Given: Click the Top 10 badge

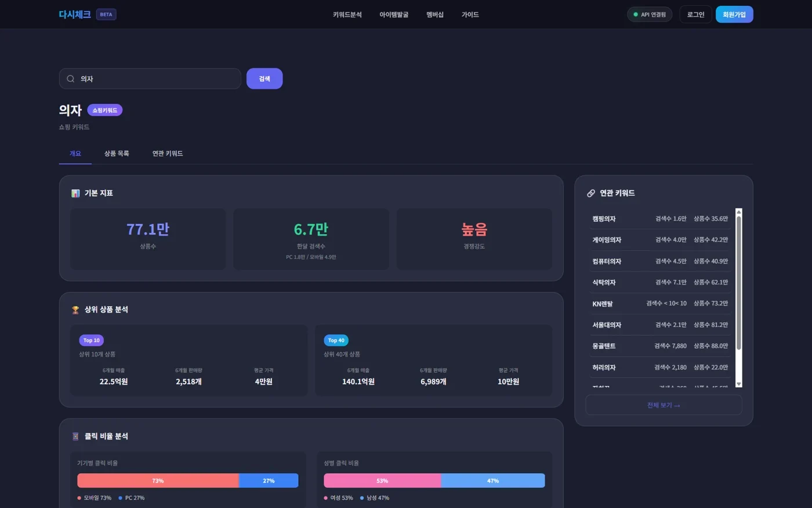Looking at the screenshot, I should pyautogui.click(x=92, y=341).
